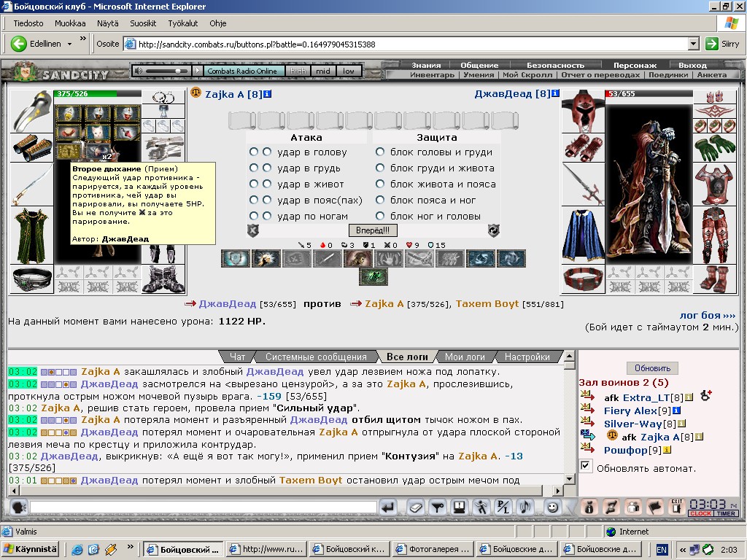Expand the IE toolbar overflow chevron
This screenshot has width=747, height=560.
click(83, 38)
